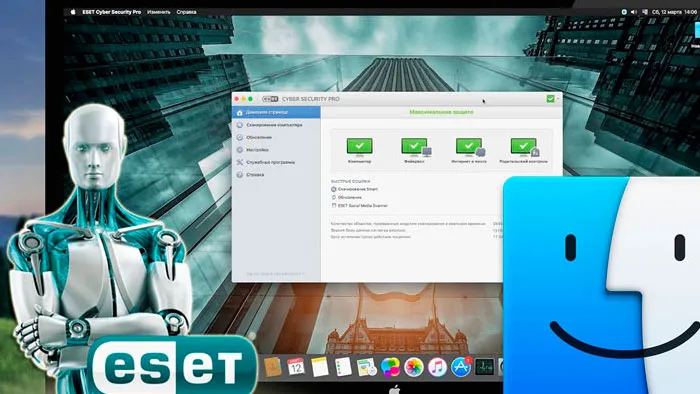This screenshot has height=394, width=700.
Task: Open the Firewall status icon
Action: click(x=416, y=147)
